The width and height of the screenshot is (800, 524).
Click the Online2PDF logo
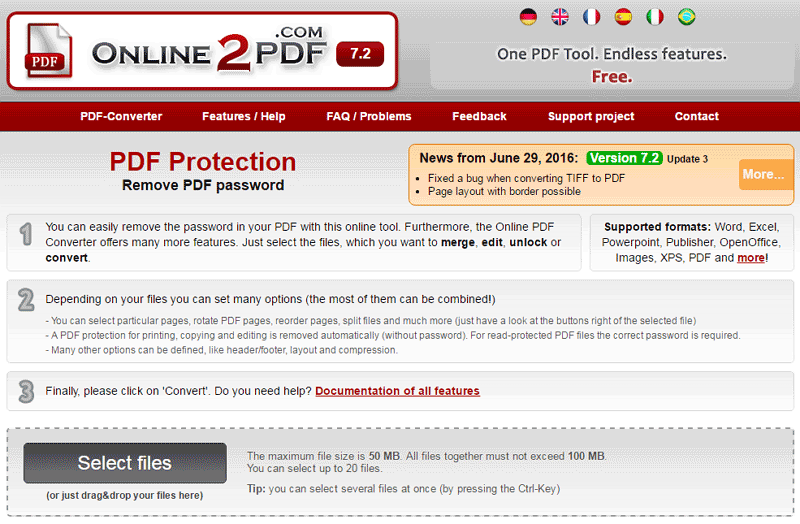coord(200,52)
